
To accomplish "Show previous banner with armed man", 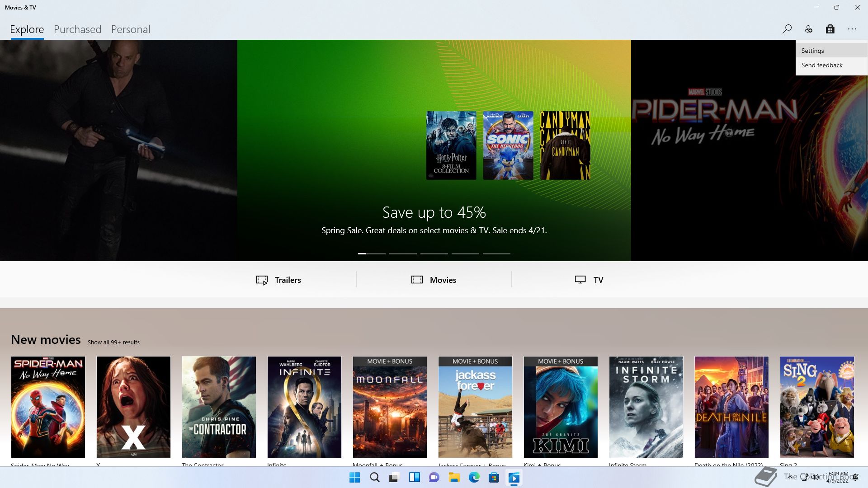I will 118,150.
